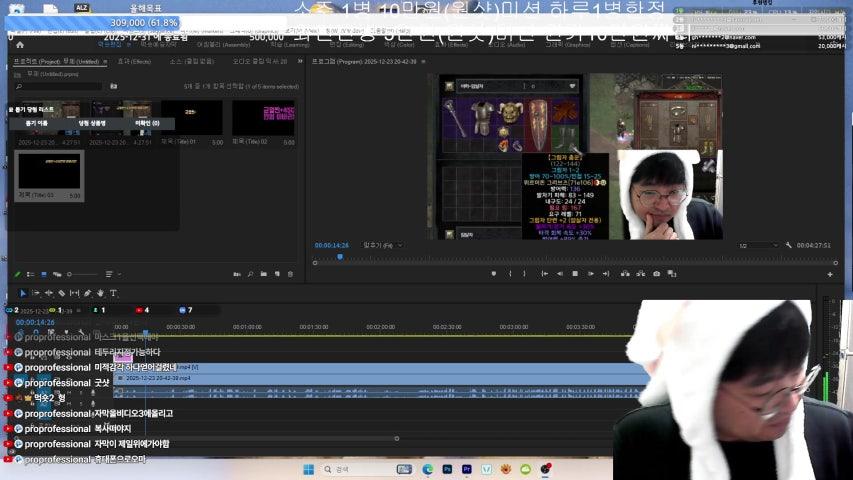Open program monitor wrench settings
Image resolution: width=853 pixels, height=480 pixels.
point(789,245)
